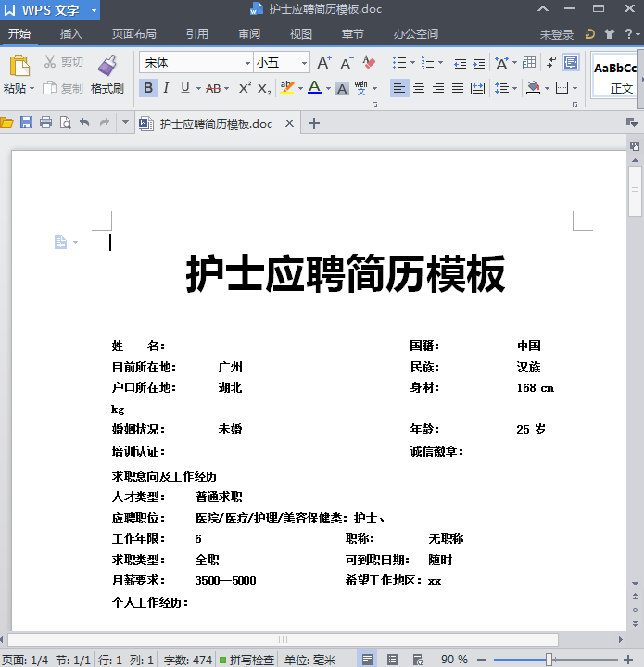Viewport: 644px width, 667px height.
Task: Toggle bold formatting
Action: 148,88
